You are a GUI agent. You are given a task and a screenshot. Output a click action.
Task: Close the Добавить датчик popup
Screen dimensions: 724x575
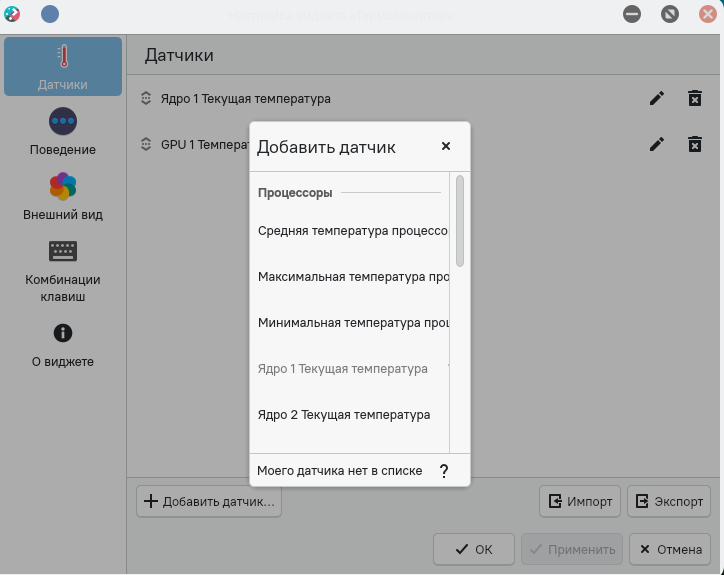click(446, 146)
